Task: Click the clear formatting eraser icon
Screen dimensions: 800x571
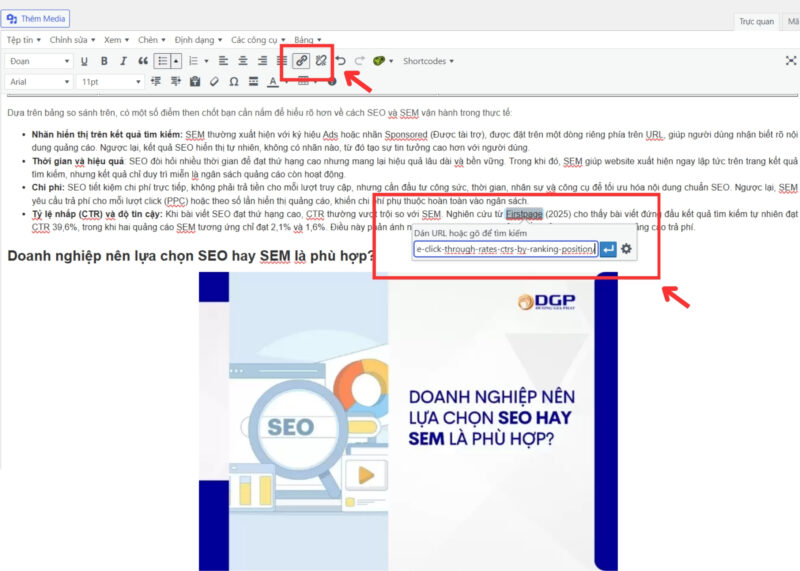Action: 214,82
